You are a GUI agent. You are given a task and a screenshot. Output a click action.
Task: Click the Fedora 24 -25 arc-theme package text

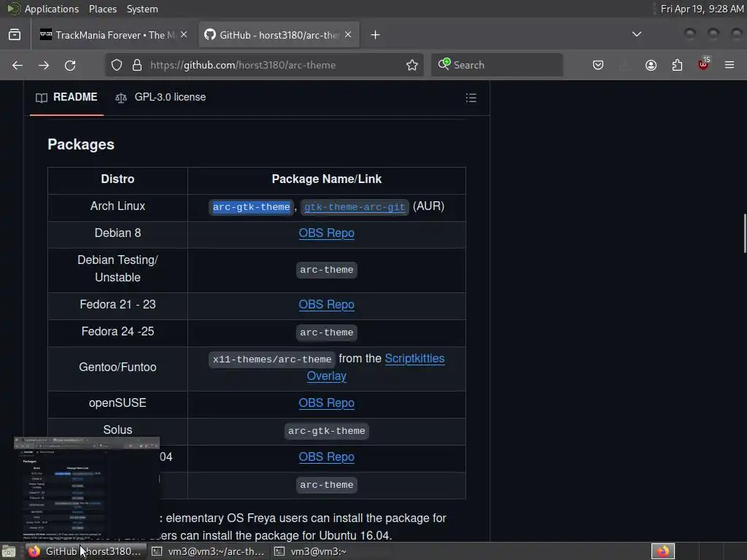pos(326,332)
